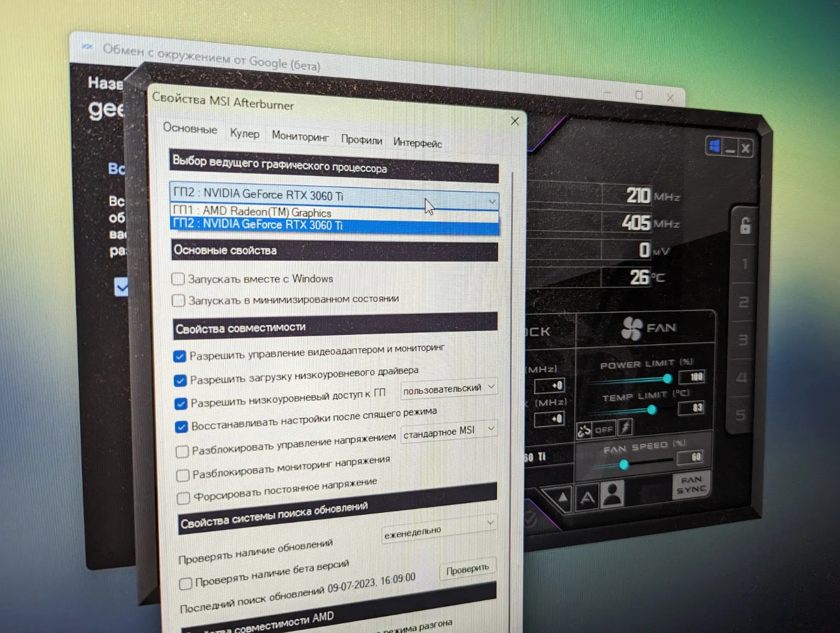Switch to the Основные tab
Image resolution: width=840 pixels, height=633 pixels.
click(x=190, y=128)
